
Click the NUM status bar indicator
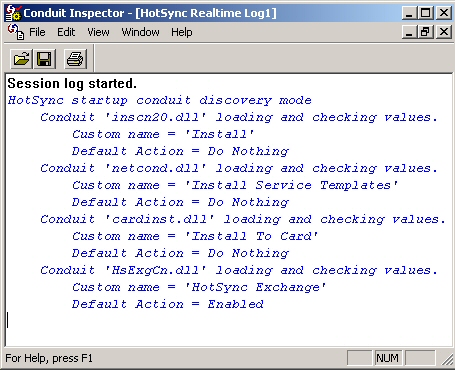pyautogui.click(x=388, y=358)
